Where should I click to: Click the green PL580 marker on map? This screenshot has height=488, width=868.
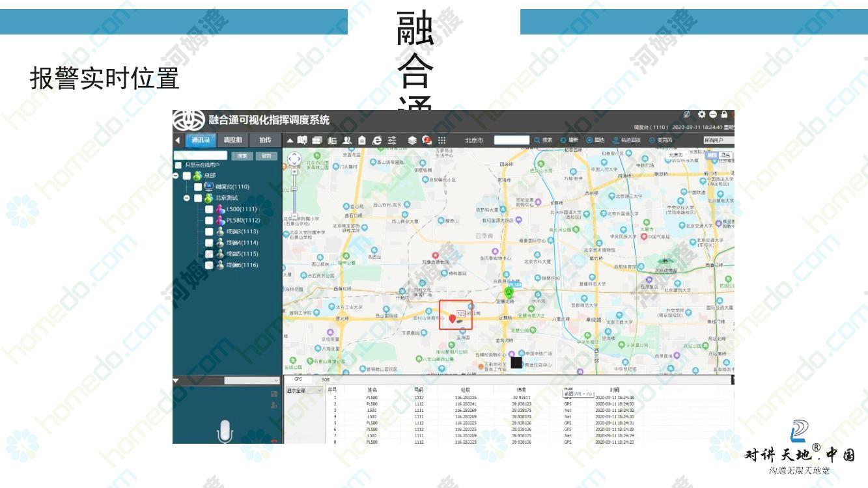[509, 292]
